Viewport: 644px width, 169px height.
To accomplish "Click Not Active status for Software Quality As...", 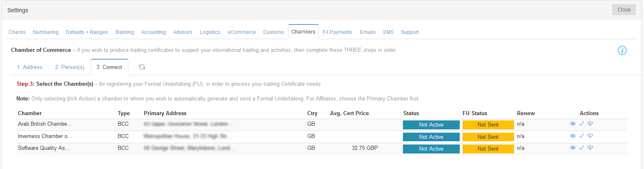I will click(x=431, y=149).
